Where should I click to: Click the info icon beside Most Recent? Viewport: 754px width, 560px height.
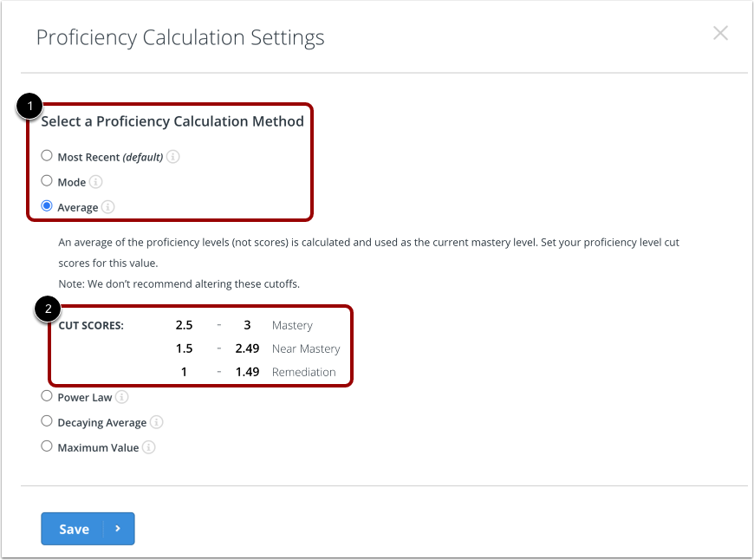(172, 157)
